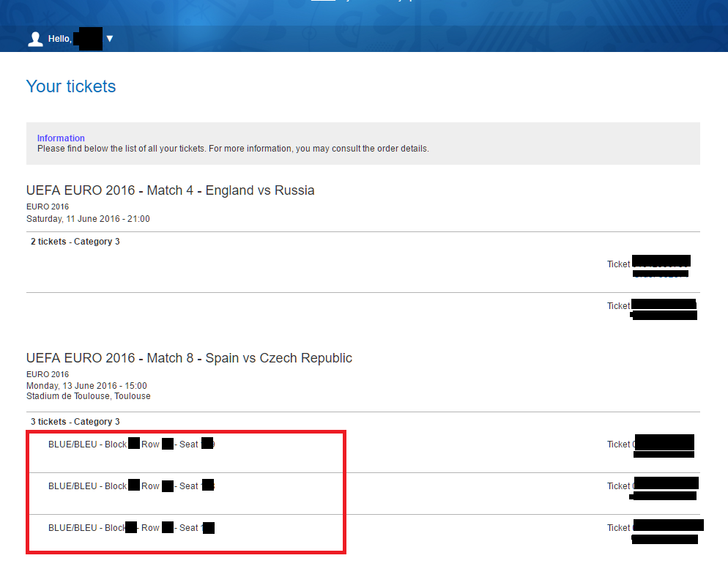Click the 'Information' label in the gray box
Viewport: 728px width, 569px height.
(61, 138)
